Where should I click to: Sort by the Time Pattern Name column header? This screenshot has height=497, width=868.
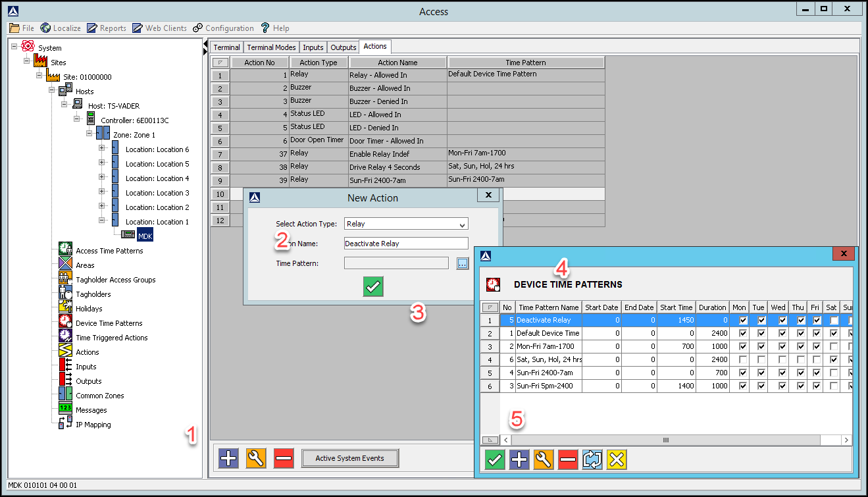tap(549, 307)
